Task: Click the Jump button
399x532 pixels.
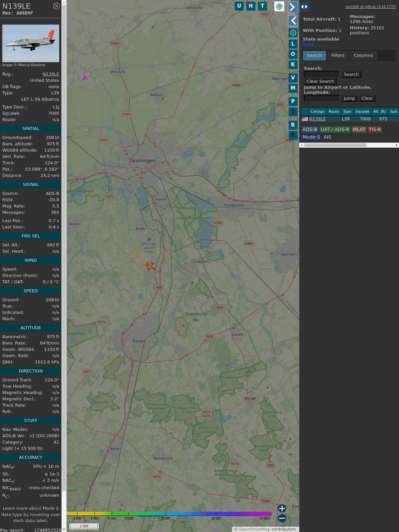Action: tap(349, 98)
